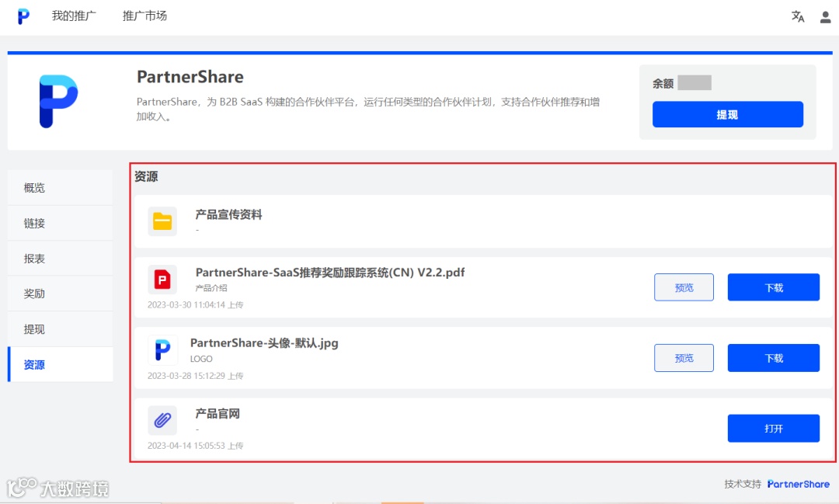Click the PartnerShare footer link

tap(799, 485)
